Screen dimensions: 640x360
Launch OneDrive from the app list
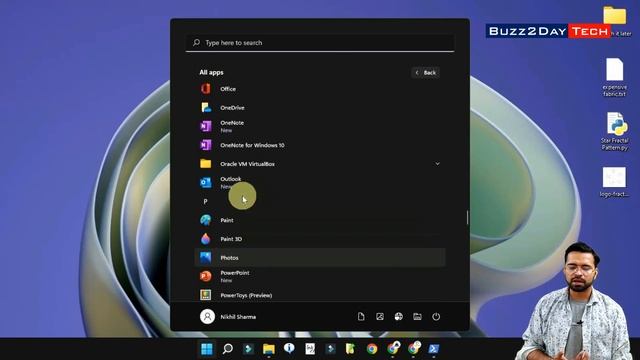point(320,107)
